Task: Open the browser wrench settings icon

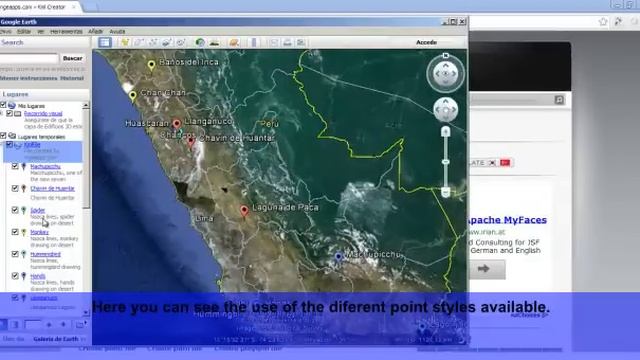Action: click(x=618, y=22)
